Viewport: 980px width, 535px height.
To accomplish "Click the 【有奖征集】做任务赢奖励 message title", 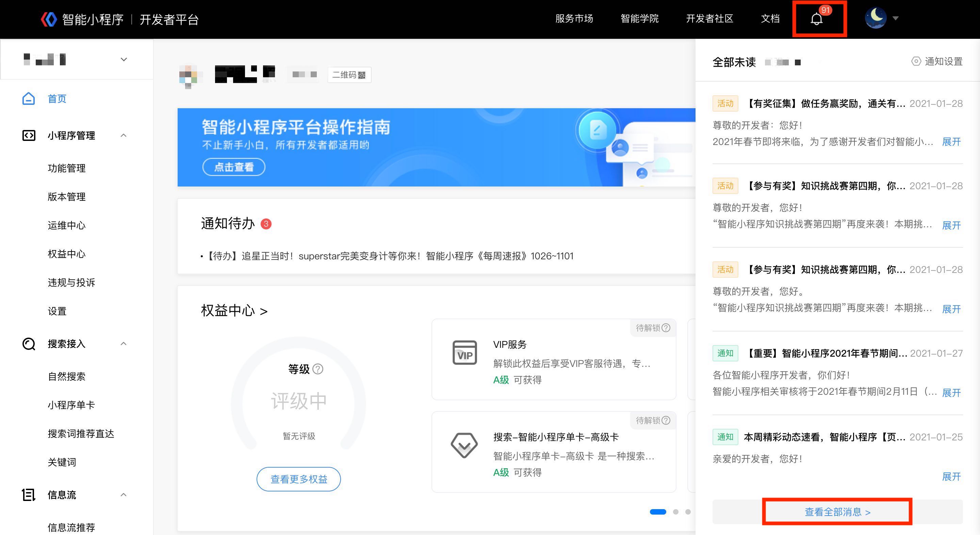I will 824,103.
